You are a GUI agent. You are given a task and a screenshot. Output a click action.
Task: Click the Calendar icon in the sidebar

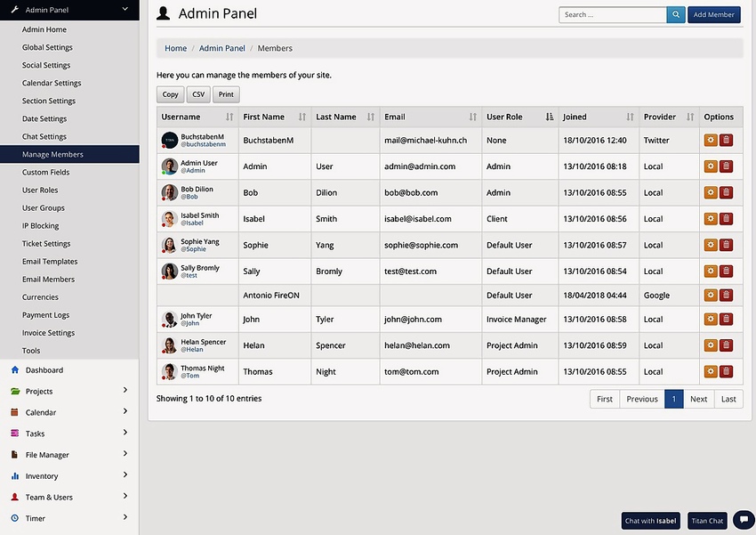pos(16,412)
